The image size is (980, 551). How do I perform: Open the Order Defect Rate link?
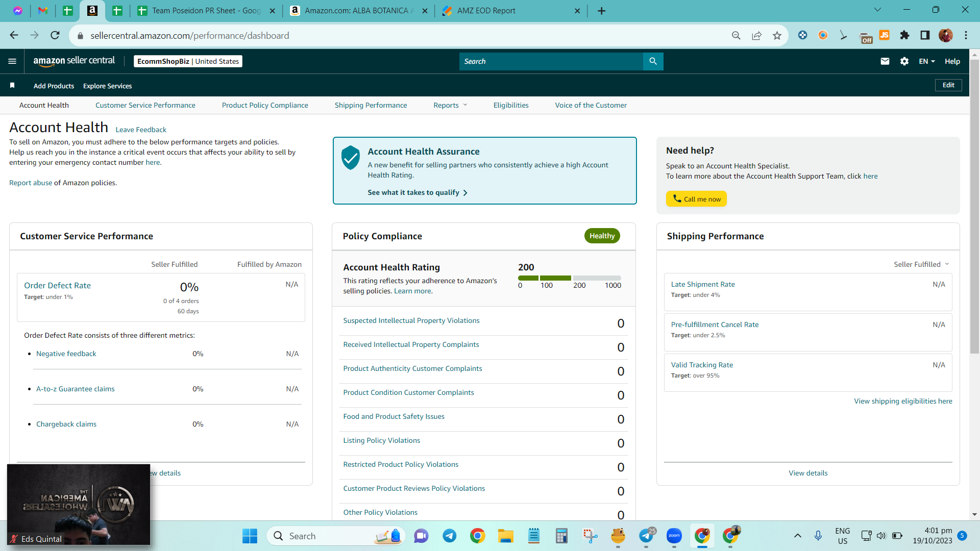[x=57, y=286]
